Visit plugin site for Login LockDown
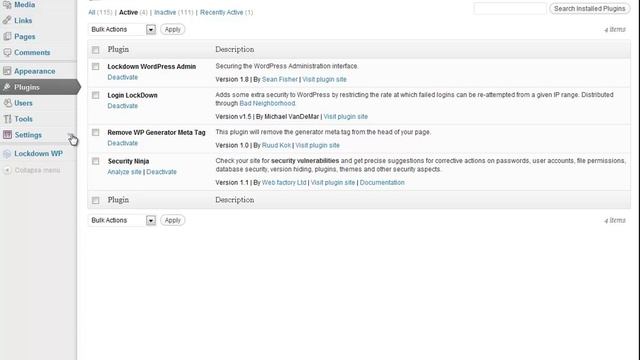This screenshot has width=640, height=360. pos(345,116)
